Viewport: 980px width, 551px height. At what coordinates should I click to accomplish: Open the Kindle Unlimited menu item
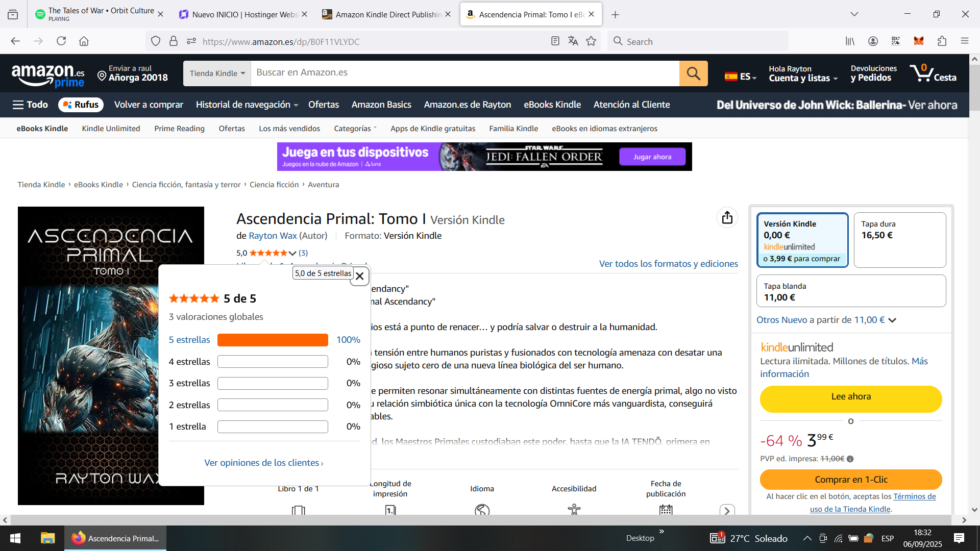pos(111,129)
